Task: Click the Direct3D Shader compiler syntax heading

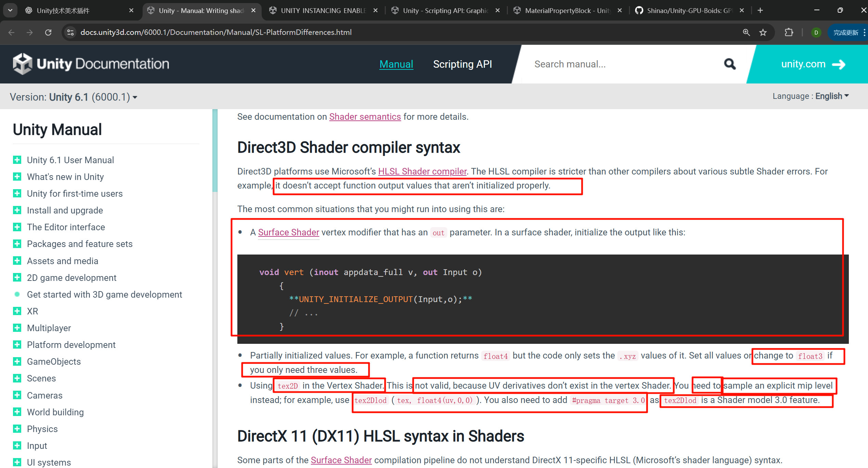Action: coord(348,147)
